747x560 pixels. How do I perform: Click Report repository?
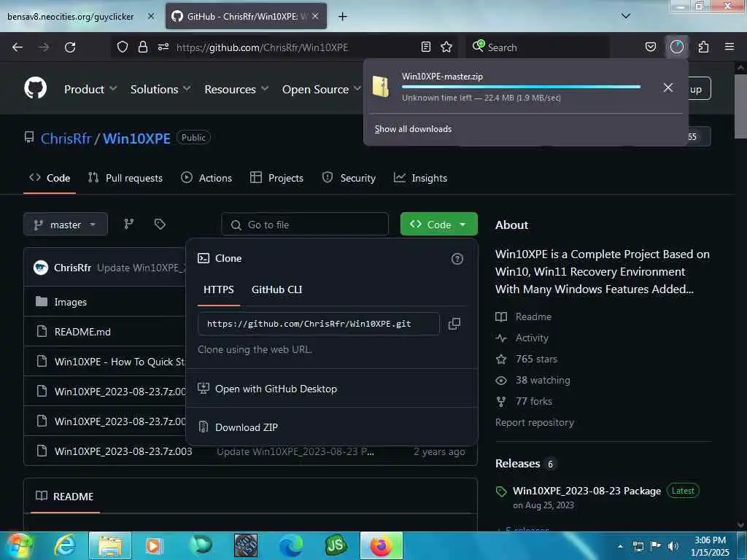point(535,422)
